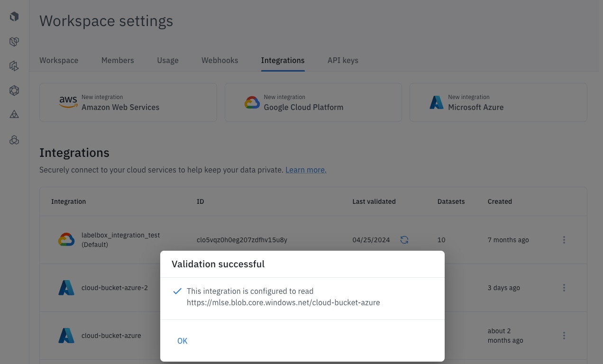Create new Microsoft Azure integration
This screenshot has height=364, width=603.
(498, 102)
